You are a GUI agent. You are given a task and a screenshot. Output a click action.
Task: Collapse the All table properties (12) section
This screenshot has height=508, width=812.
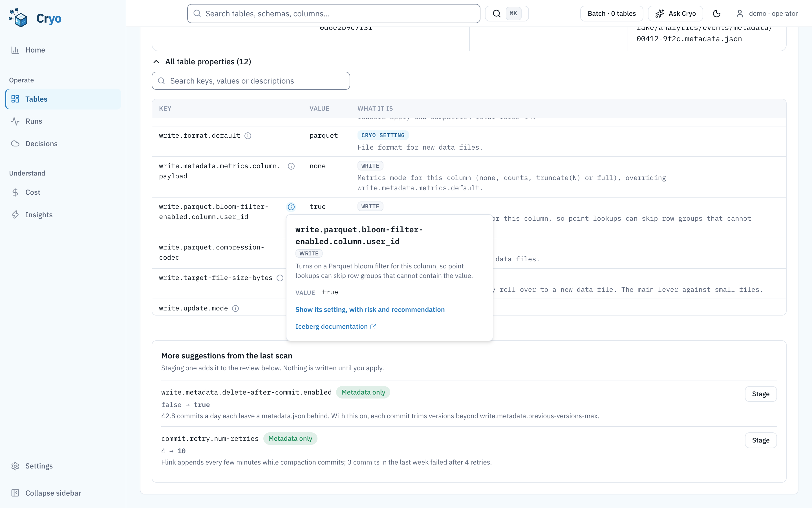[202, 62]
